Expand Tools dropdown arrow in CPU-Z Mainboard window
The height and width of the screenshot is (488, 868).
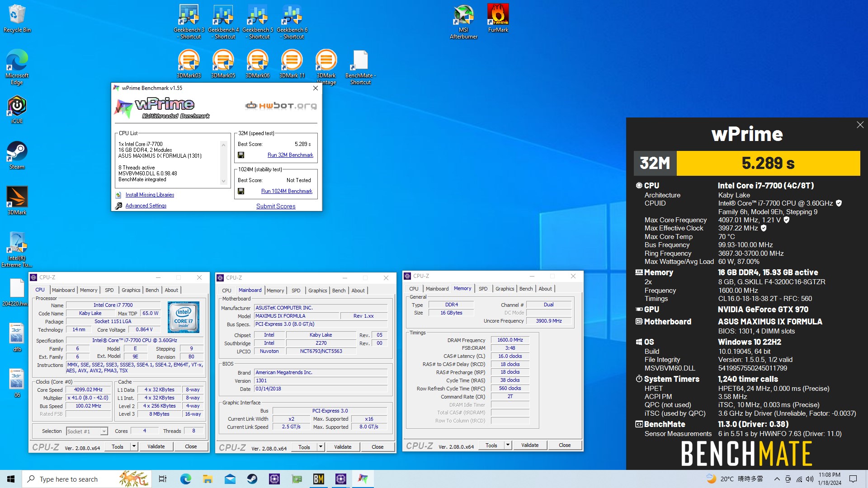[321, 447]
